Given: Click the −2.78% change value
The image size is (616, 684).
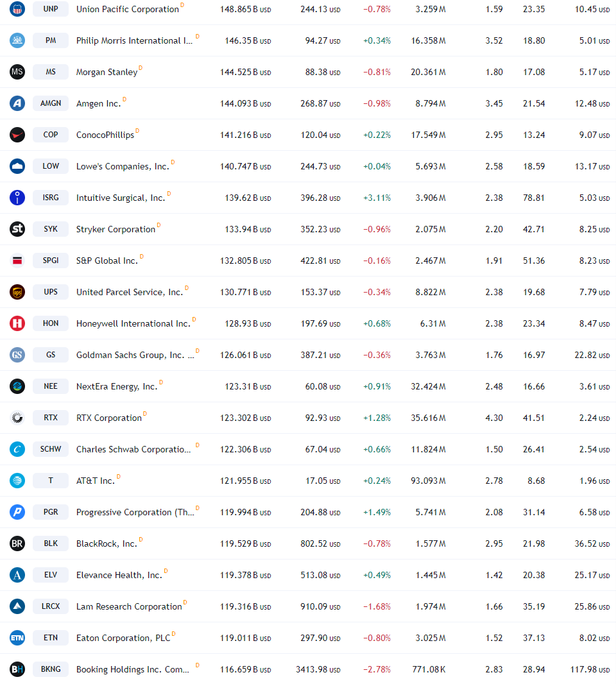Looking at the screenshot, I should [377, 669].
